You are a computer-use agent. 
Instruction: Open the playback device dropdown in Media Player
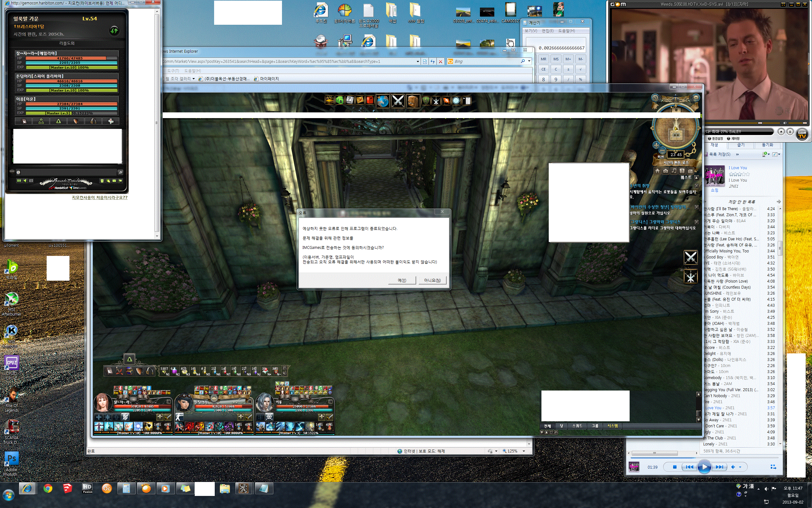(x=766, y=154)
